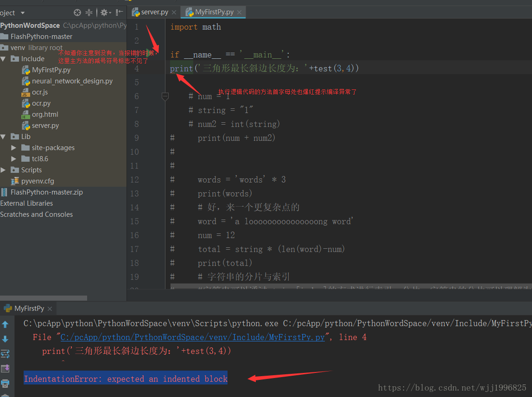Open neural_network_design.py in the tree
The height and width of the screenshot is (397, 532).
click(72, 81)
